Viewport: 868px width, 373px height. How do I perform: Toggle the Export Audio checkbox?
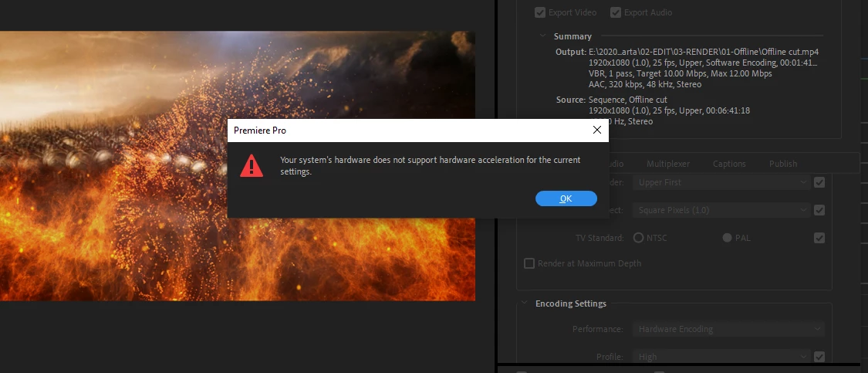tap(616, 12)
